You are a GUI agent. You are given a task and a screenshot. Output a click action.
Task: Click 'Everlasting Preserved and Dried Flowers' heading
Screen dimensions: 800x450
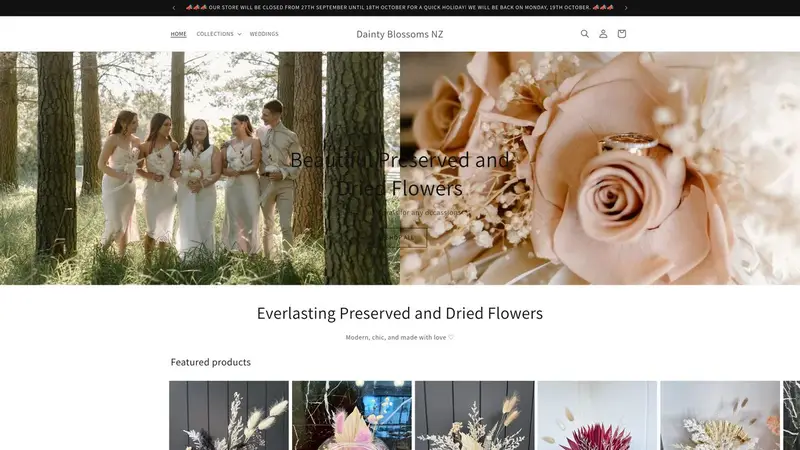[x=400, y=313]
